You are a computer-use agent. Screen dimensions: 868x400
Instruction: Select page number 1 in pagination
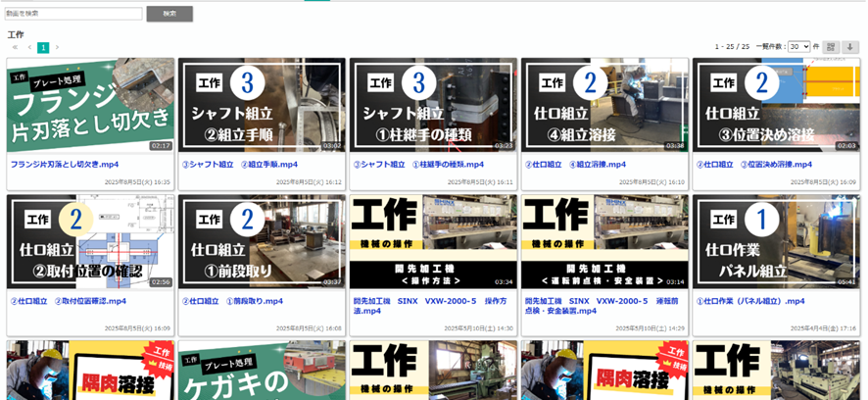[x=43, y=47]
